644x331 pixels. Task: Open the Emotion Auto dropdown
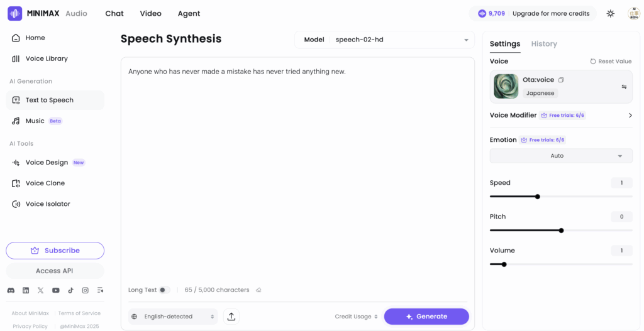[561, 156]
